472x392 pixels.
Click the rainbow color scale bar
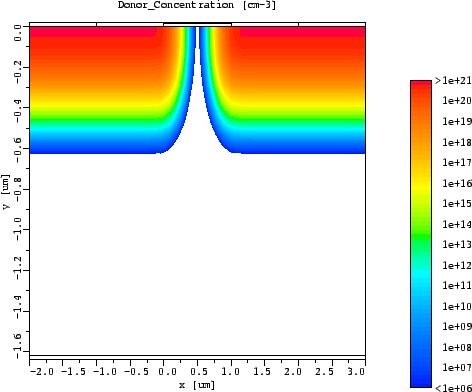pos(421,234)
